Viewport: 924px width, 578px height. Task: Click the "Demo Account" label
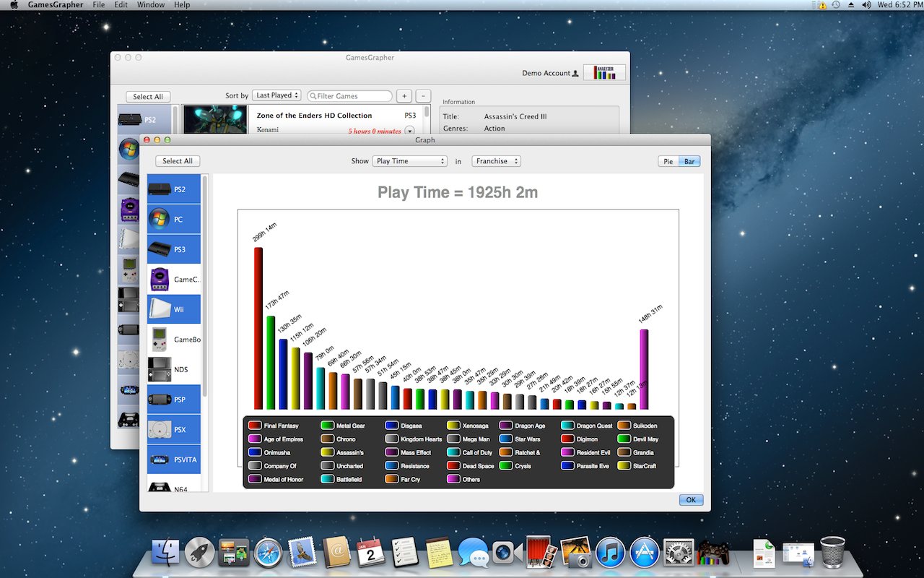(x=546, y=73)
